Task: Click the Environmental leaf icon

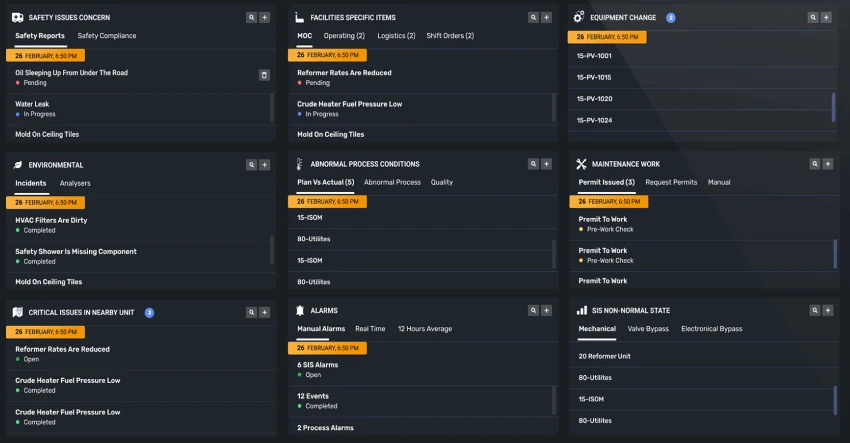Action: 17,165
